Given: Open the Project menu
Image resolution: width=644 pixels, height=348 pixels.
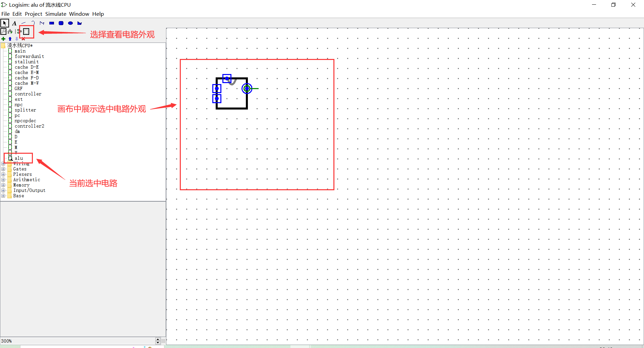Looking at the screenshot, I should point(34,14).
